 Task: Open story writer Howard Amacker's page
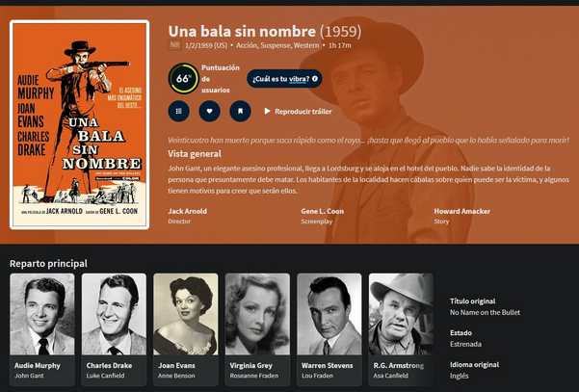pyautogui.click(x=461, y=212)
